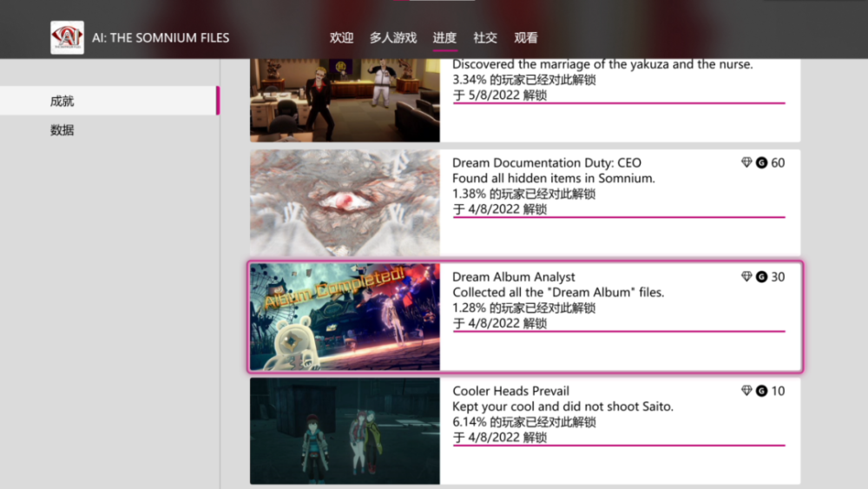Click the Dream Album Analyst achievement title
The width and height of the screenshot is (868, 489).
click(514, 277)
